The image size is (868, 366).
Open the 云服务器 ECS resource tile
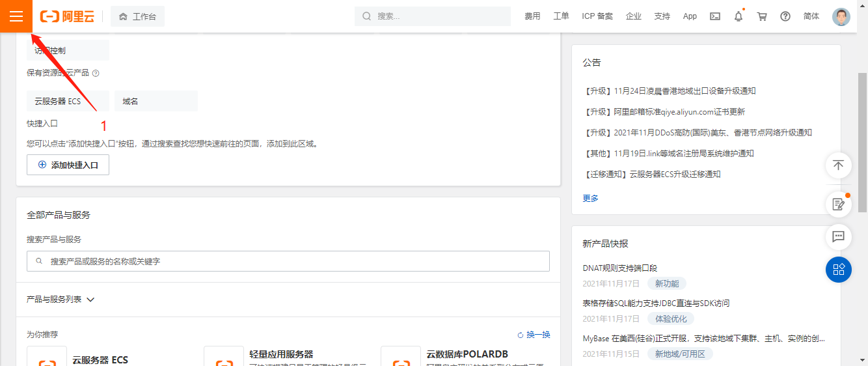tap(68, 102)
